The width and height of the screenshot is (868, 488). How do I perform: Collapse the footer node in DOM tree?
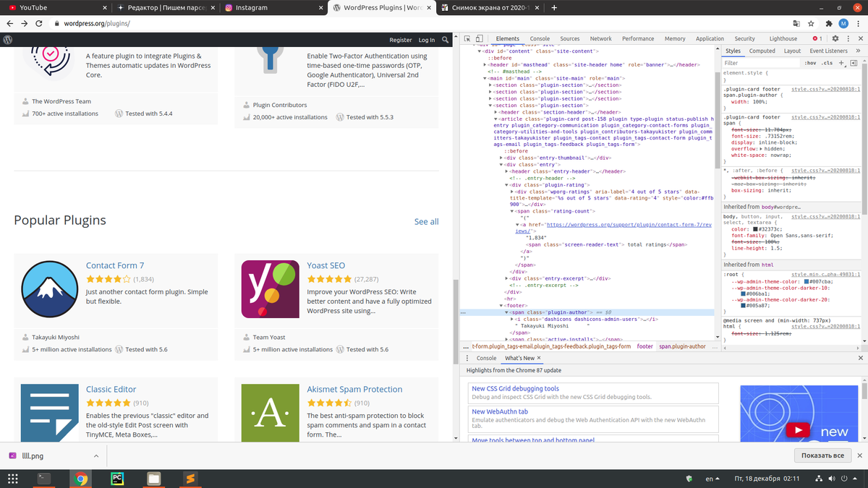point(502,305)
